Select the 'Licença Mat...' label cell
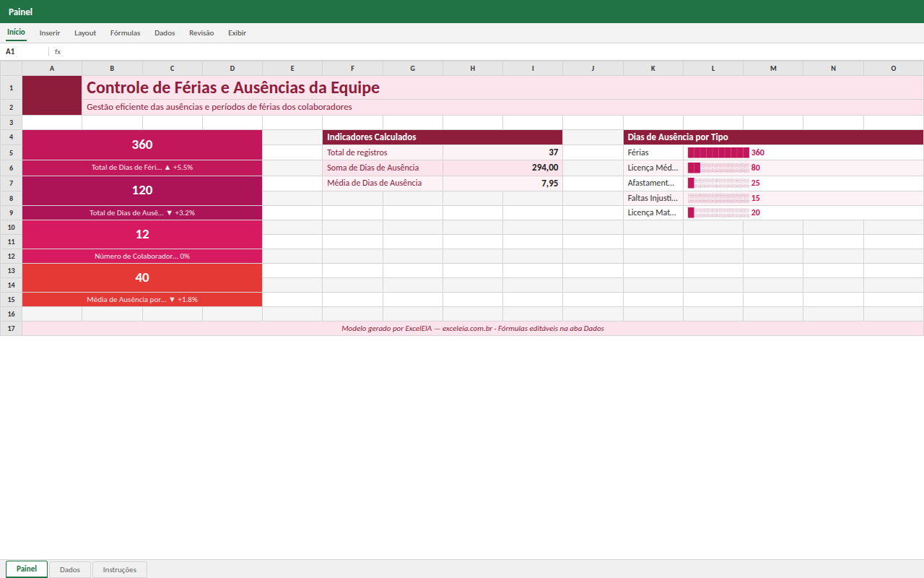Screen dimensions: 924x578 click(x=653, y=213)
